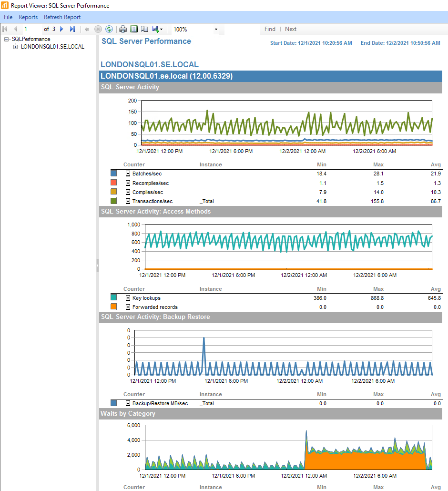Select the Transactions/sec color swatch

tap(113, 201)
